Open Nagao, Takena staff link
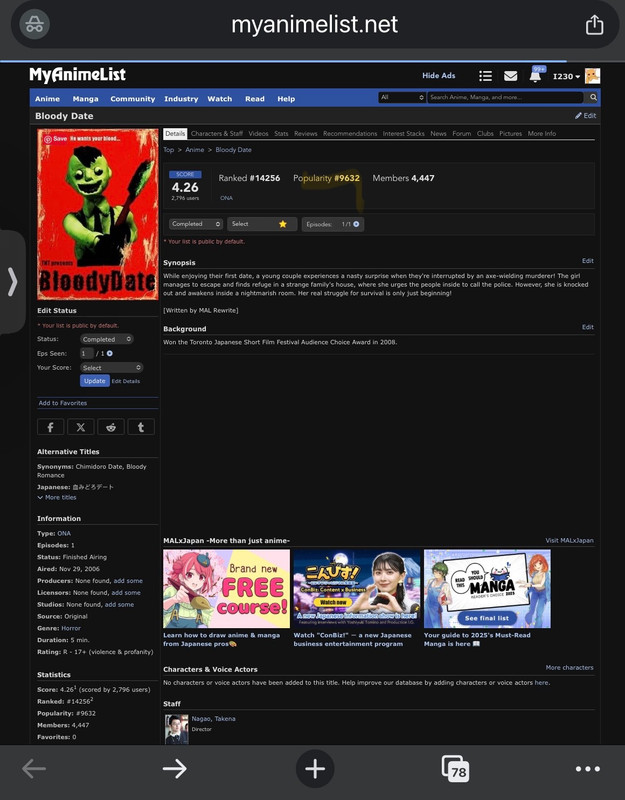Image resolution: width=625 pixels, height=800 pixels. (x=213, y=718)
